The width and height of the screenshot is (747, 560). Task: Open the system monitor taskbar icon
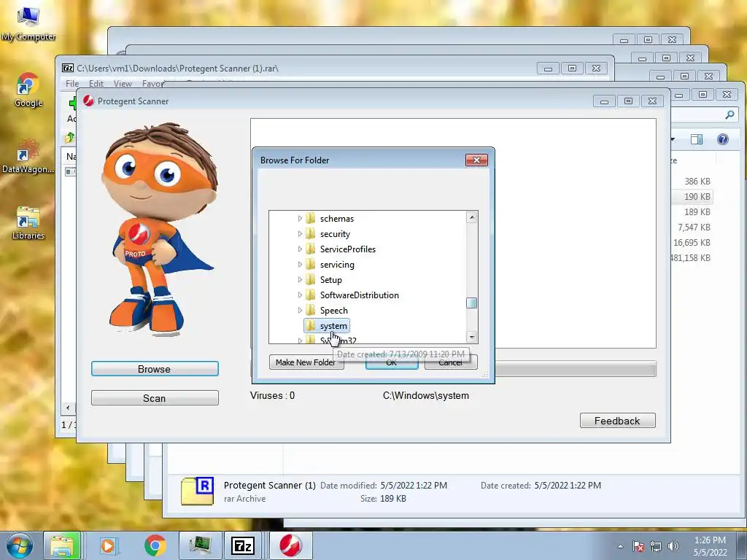tap(201, 545)
